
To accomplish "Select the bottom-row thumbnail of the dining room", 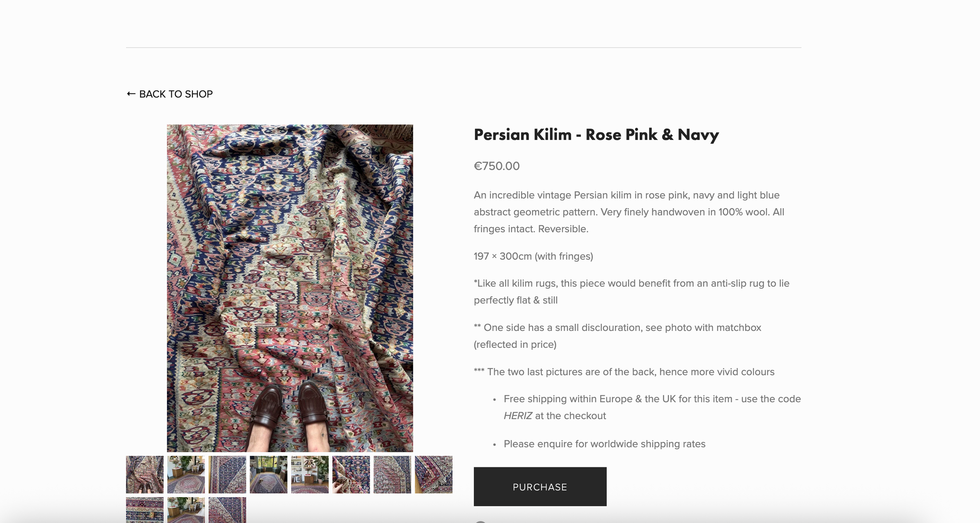I will (186, 510).
